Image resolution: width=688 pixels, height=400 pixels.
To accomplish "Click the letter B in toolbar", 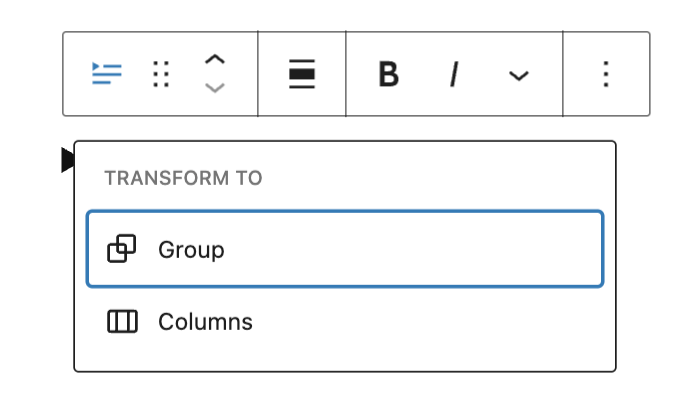I will (x=389, y=74).
